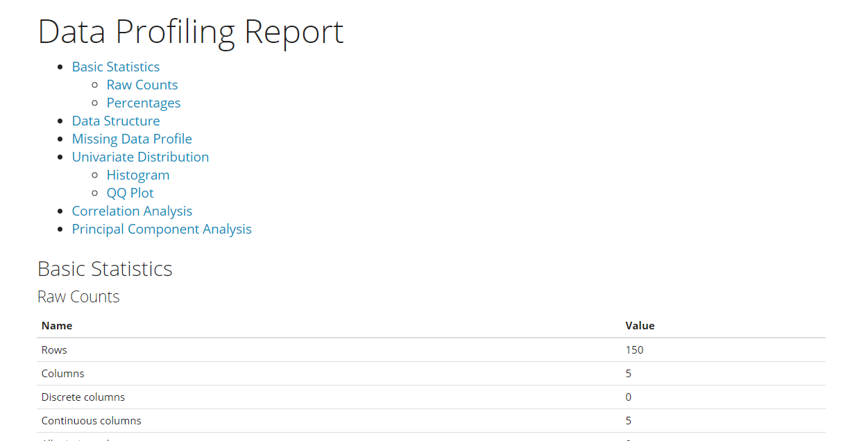The image size is (868, 441).
Task: Open the Histogram link
Action: click(138, 175)
